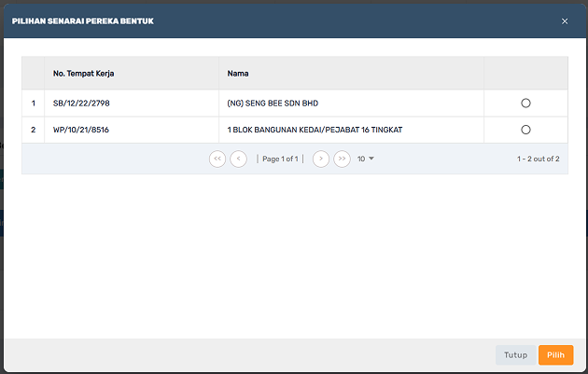Close the Pilihan Senarai Pereka Bentuk dialog
The image size is (588, 374).
coord(565,21)
